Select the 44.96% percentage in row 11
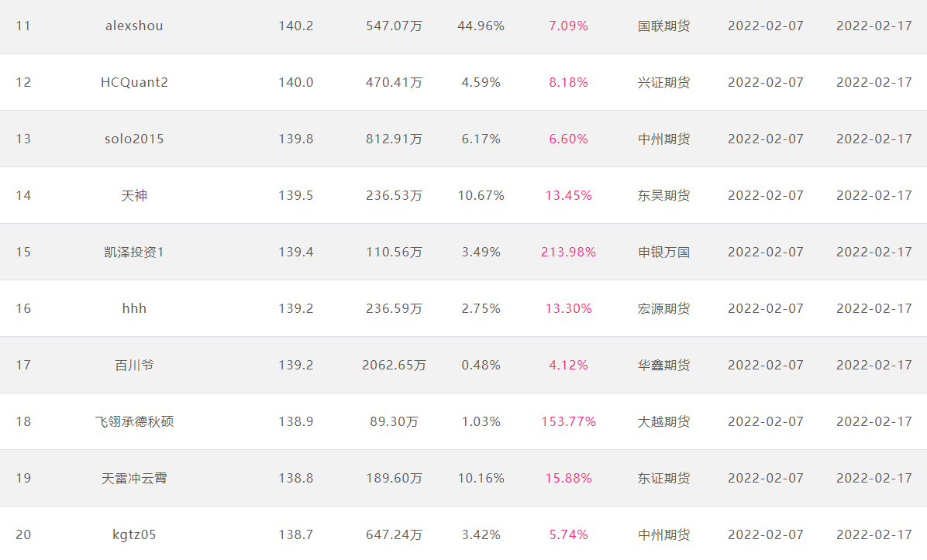This screenshot has width=927, height=560. point(481,26)
